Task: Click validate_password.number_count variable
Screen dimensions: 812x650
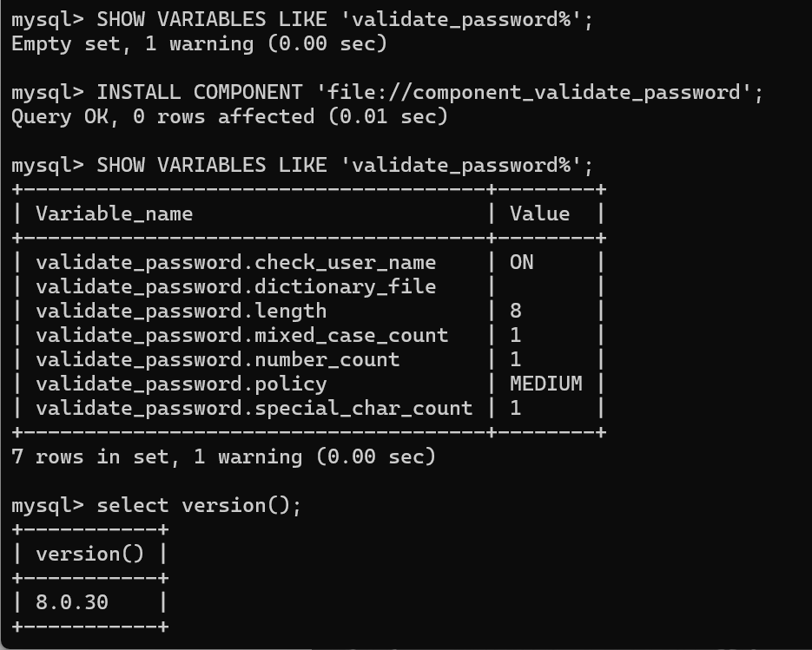Action: (217, 359)
